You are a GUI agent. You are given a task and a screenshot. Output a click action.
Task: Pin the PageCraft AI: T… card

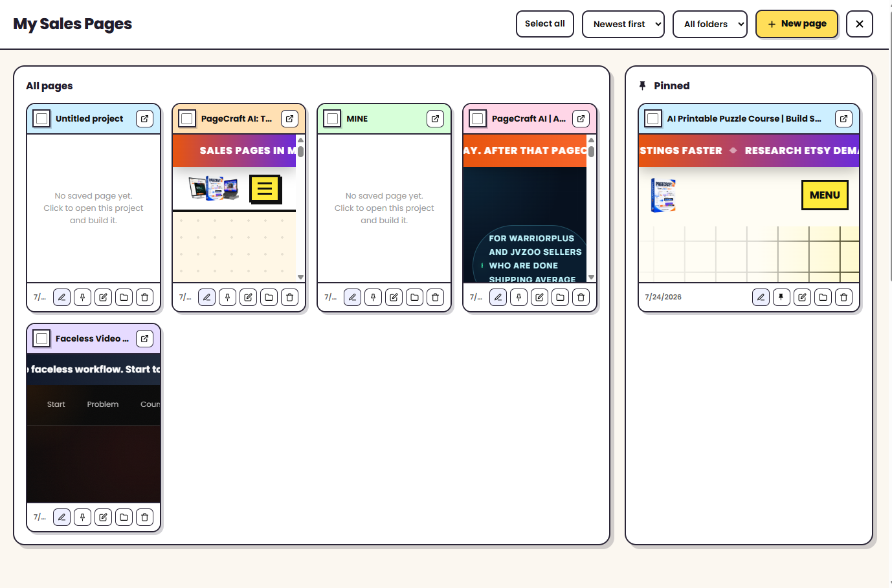tap(227, 298)
